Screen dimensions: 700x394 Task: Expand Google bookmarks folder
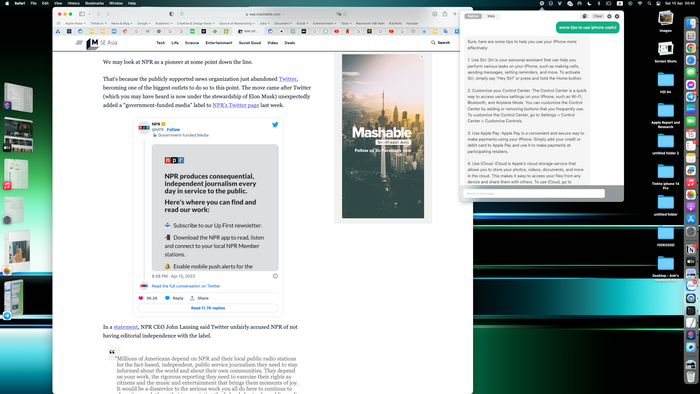[x=144, y=23]
